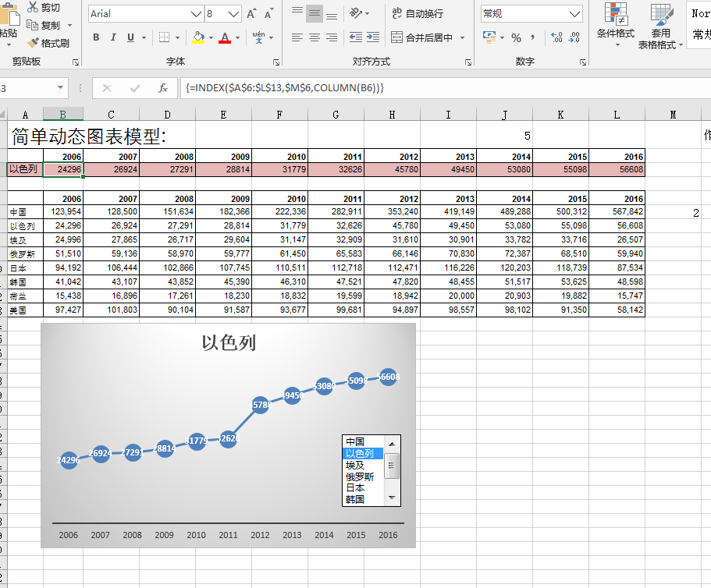Open the fill color dropdown arrow
This screenshot has height=588, width=711.
pyautogui.click(x=211, y=37)
